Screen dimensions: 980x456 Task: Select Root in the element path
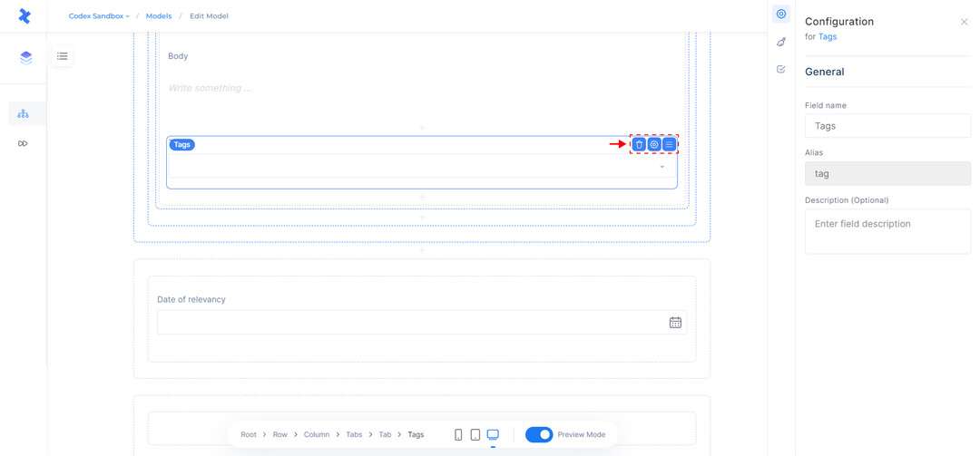(x=249, y=435)
